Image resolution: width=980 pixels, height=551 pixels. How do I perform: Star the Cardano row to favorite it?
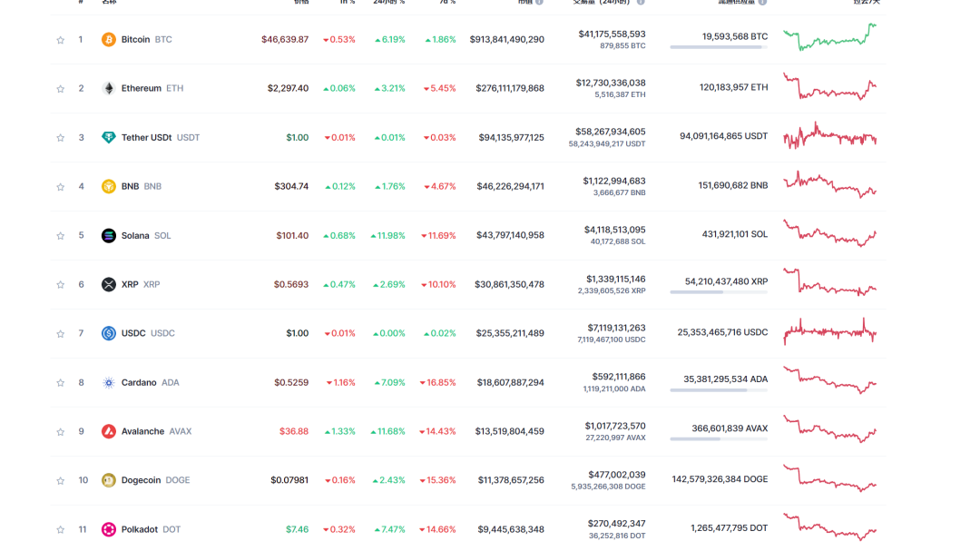click(60, 382)
